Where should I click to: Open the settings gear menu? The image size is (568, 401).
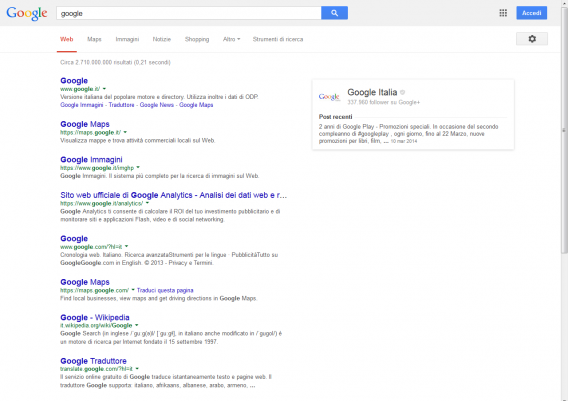[x=532, y=39]
